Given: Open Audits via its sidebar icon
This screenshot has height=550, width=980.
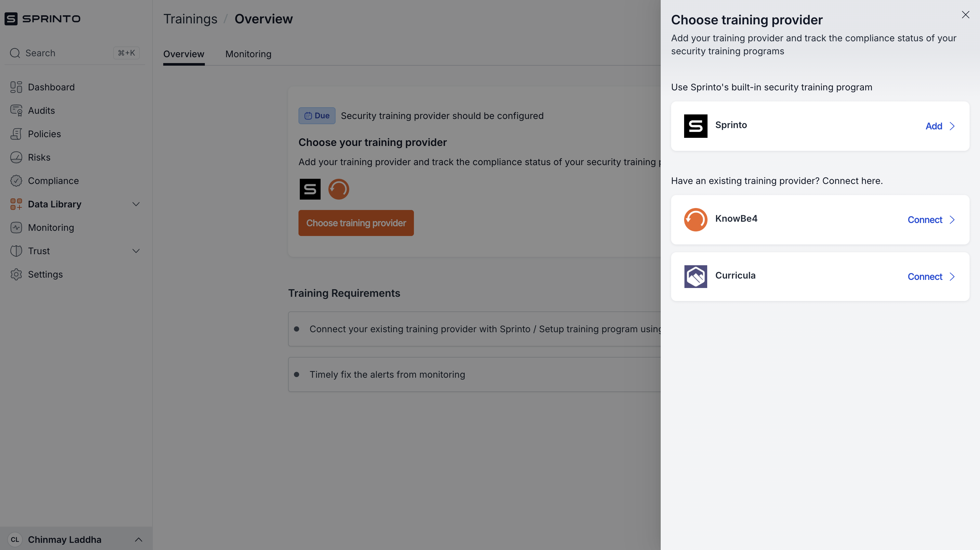Looking at the screenshot, I should (16, 111).
